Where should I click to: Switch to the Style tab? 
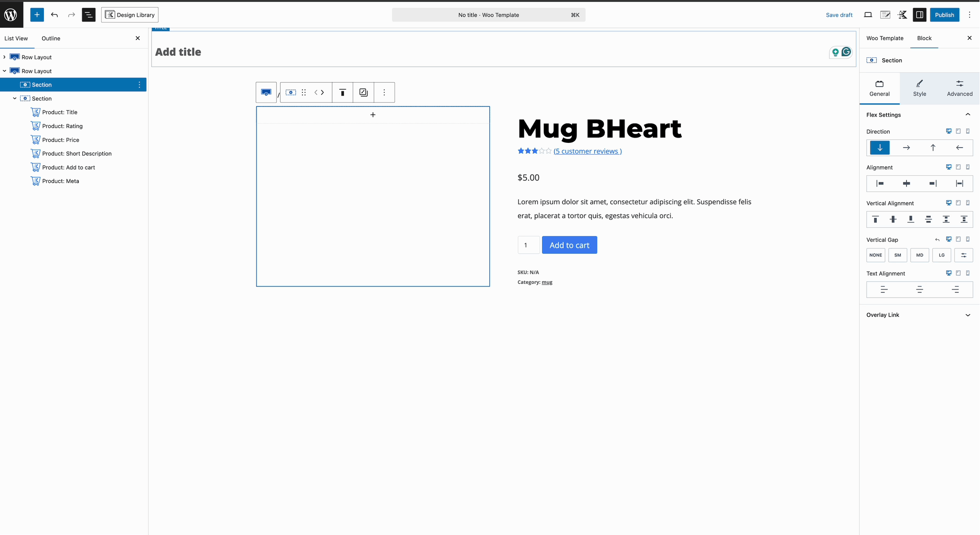(919, 88)
